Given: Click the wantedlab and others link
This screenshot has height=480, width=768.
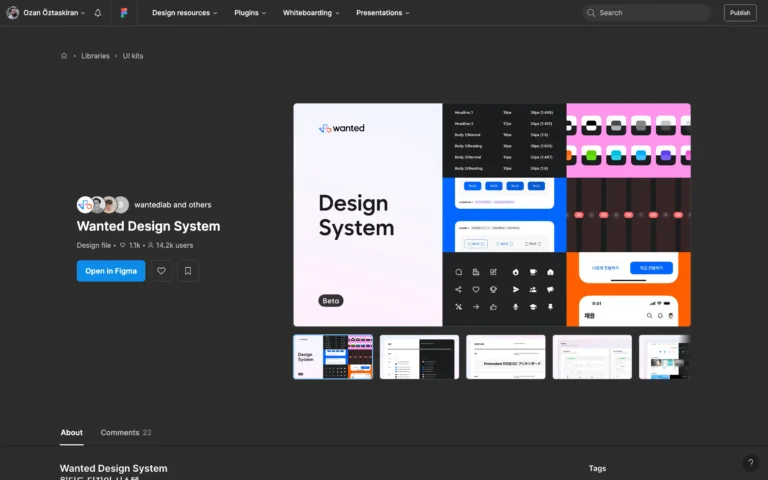Looking at the screenshot, I should [173, 205].
